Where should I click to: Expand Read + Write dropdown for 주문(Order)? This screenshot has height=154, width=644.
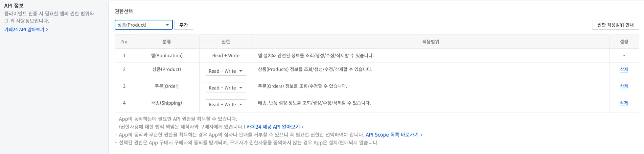226,88
